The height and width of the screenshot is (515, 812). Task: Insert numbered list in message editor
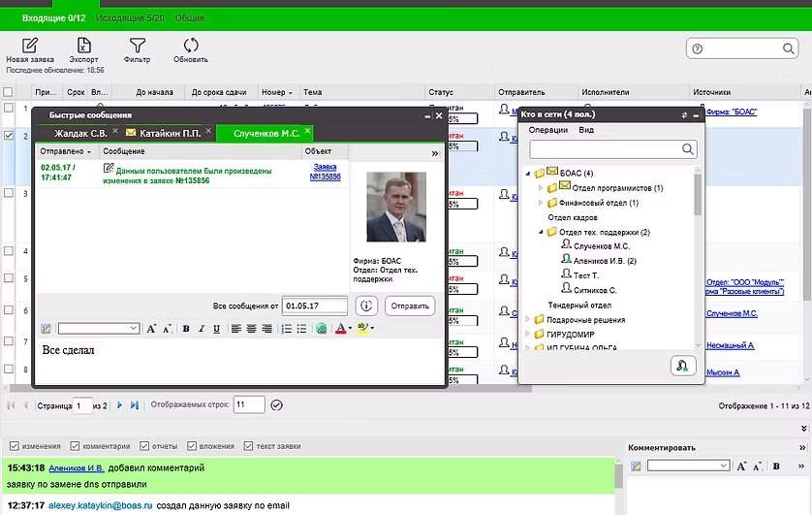click(287, 329)
